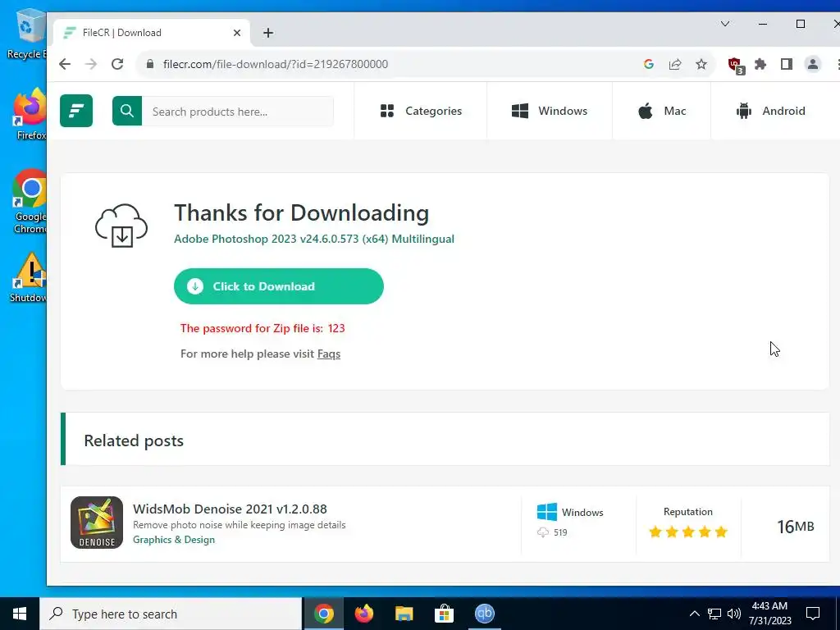840x630 pixels.
Task: Open the Faqs link
Action: (x=328, y=354)
